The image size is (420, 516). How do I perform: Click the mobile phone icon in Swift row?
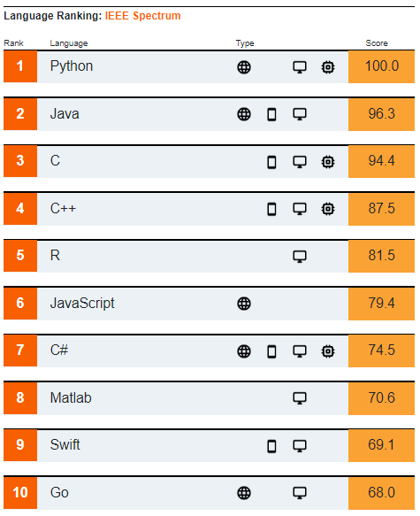271,446
